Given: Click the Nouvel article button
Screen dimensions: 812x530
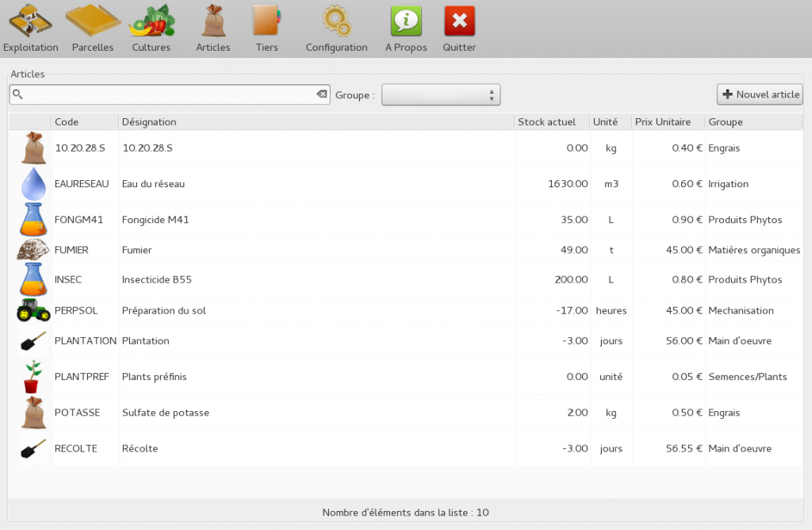Looking at the screenshot, I should tap(760, 94).
